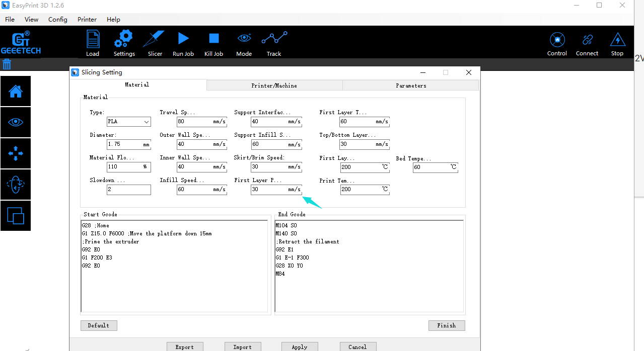Start printing with Run Job
Screen dimensions: 644x351
[x=183, y=38]
